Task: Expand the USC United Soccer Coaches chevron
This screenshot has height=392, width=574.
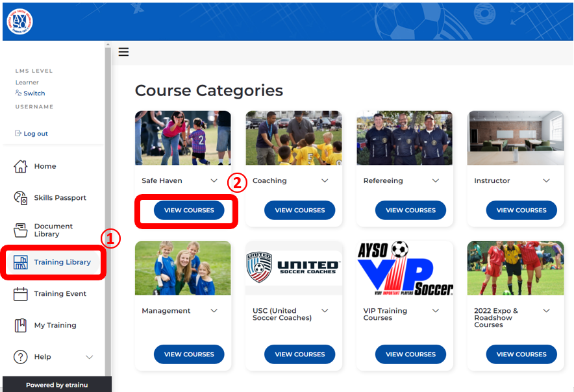Action: [325, 311]
